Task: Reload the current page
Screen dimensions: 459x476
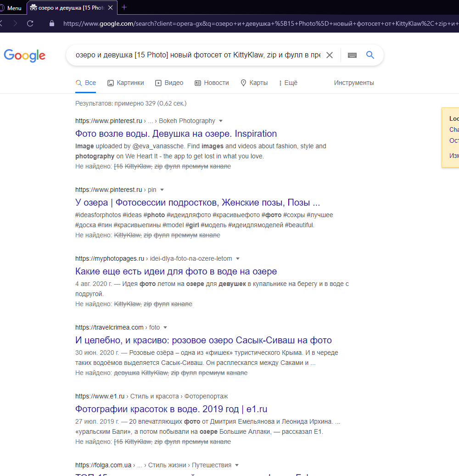Action: point(30,23)
